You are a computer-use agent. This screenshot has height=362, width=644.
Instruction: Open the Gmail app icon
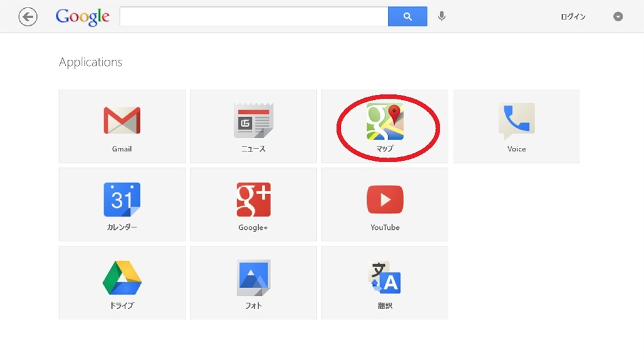(122, 120)
